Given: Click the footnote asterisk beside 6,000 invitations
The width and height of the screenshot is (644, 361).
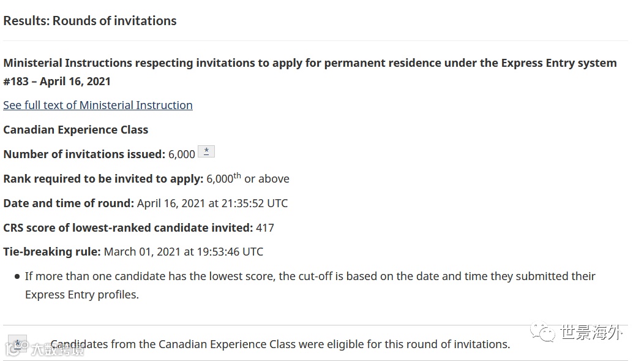Looking at the screenshot, I should [206, 151].
